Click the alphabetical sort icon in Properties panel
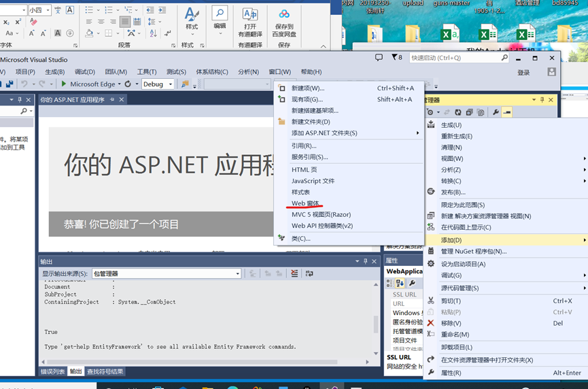588x389 pixels. 400,283
